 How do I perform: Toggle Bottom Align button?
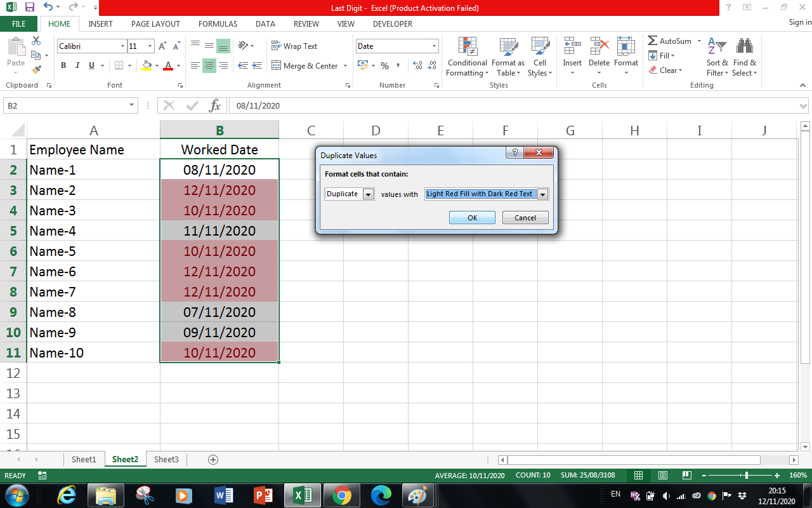223,46
